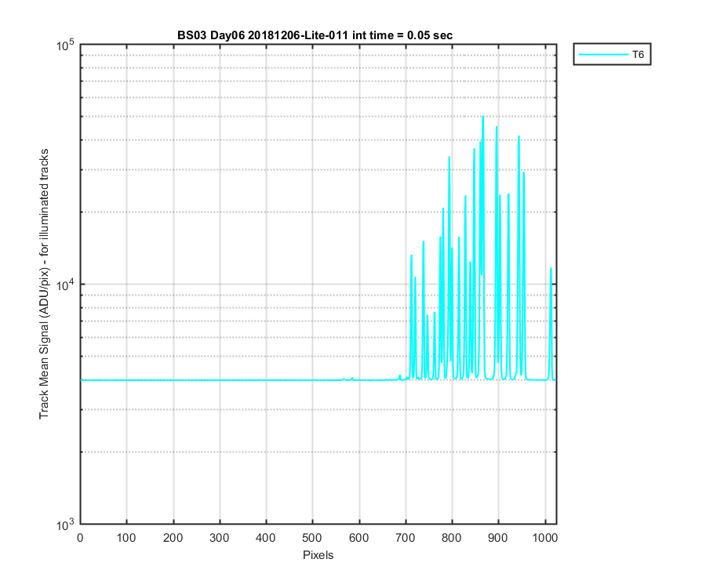This screenshot has height=588, width=706.
Task: Click the 0 tick label on x-axis
Action: 80,538
